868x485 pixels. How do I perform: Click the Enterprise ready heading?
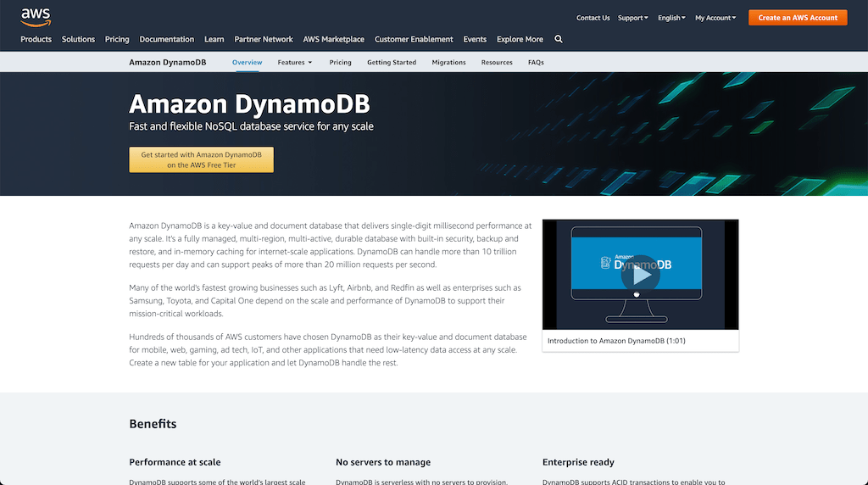[578, 462]
